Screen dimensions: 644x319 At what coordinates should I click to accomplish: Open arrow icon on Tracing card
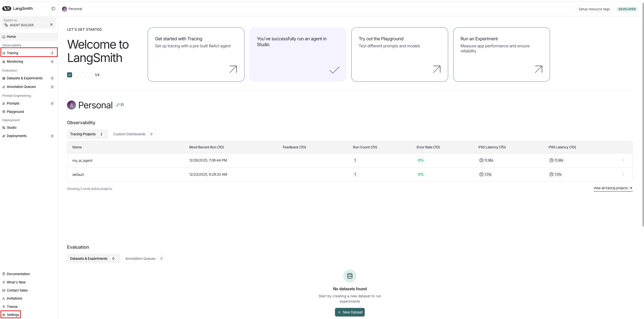233,69
